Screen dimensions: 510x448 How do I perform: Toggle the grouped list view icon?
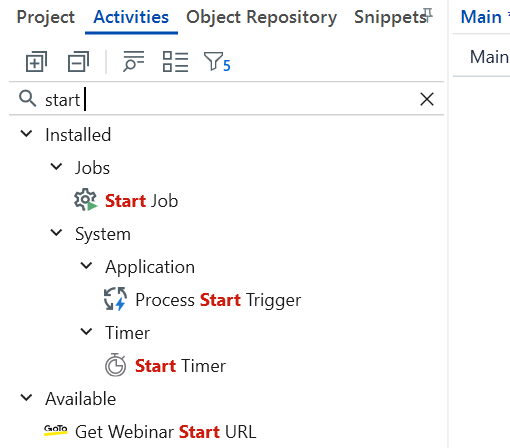tap(175, 61)
